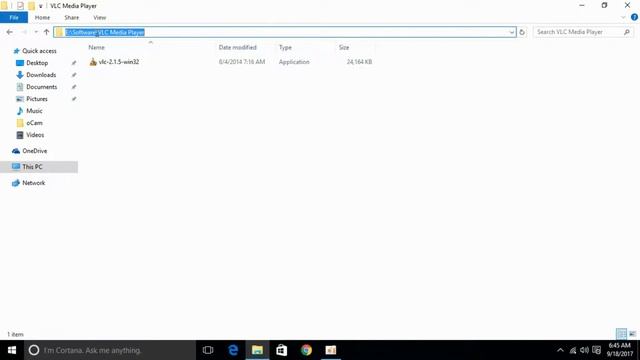Image resolution: width=640 pixels, height=360 pixels.
Task: Select Quick access in navigation pane
Action: (39, 51)
